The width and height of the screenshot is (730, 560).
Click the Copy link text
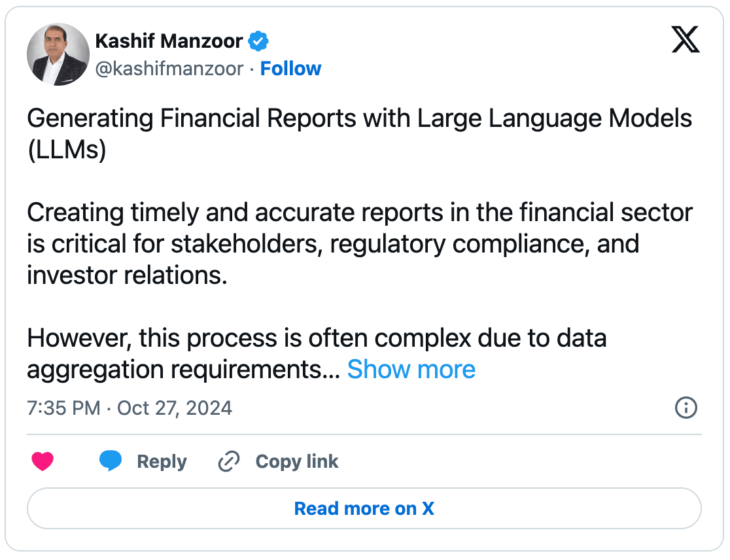(x=296, y=461)
